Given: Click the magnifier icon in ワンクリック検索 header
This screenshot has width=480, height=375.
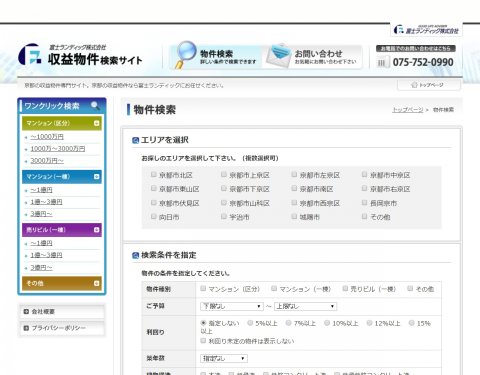Looking at the screenshot, I should tap(95, 106).
